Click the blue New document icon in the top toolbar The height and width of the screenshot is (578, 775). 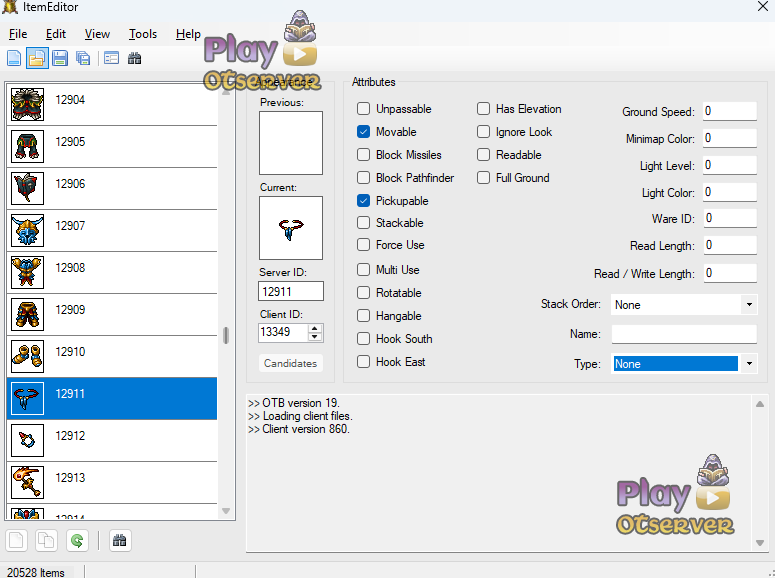point(14,58)
